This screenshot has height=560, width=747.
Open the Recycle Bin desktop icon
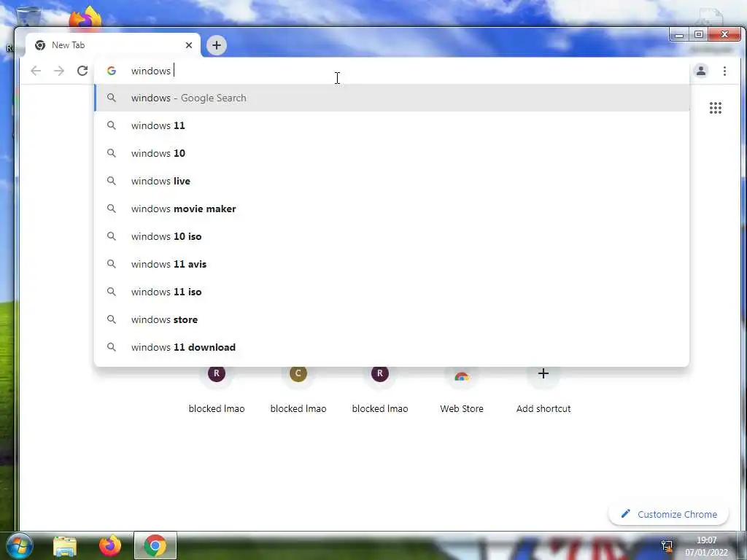click(27, 18)
